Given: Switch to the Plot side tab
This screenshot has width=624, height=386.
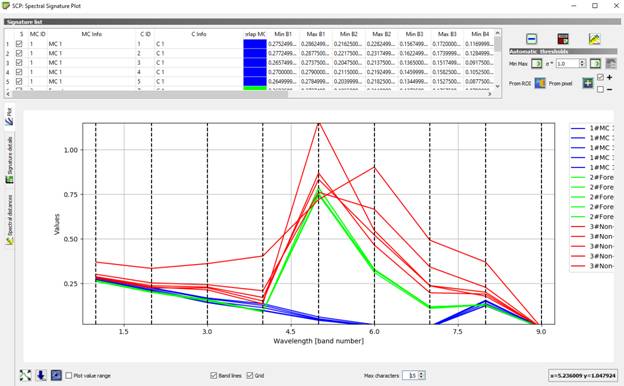Looking at the screenshot, I should point(9,116).
